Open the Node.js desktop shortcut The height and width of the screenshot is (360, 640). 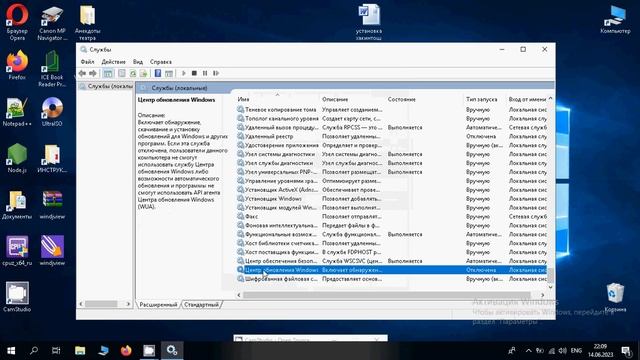click(x=17, y=158)
